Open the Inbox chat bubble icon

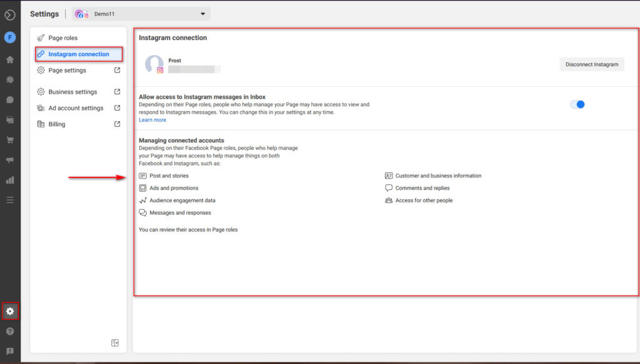point(10,100)
